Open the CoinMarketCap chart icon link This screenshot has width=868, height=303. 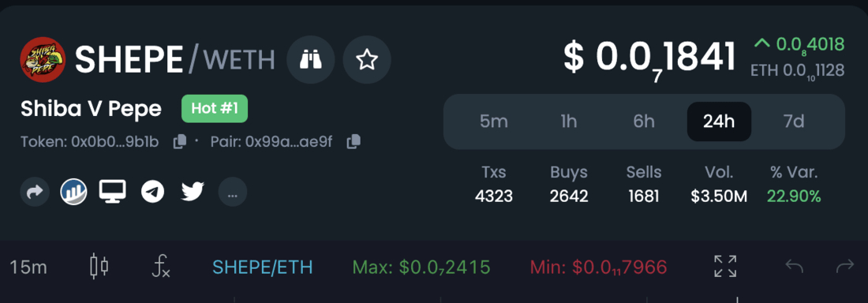pos(73,193)
